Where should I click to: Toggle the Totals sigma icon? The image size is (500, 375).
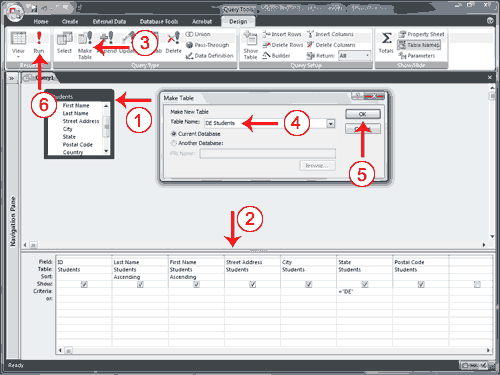(x=386, y=42)
